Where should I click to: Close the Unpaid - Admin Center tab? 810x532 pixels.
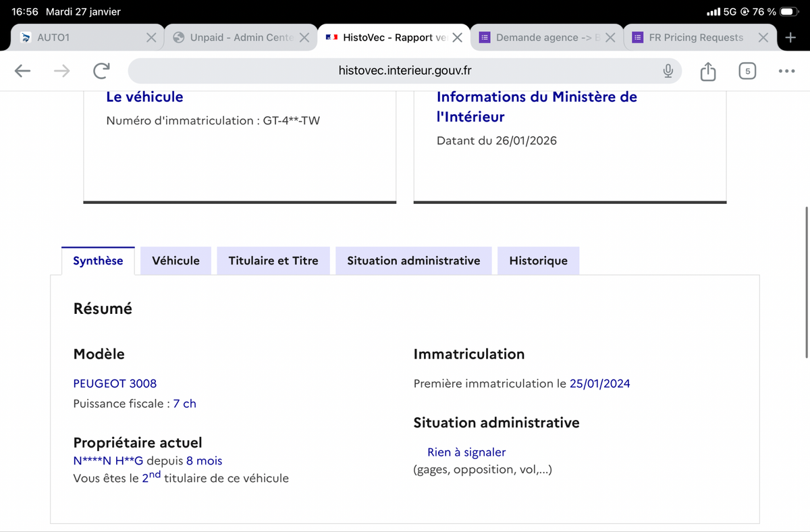(x=304, y=38)
